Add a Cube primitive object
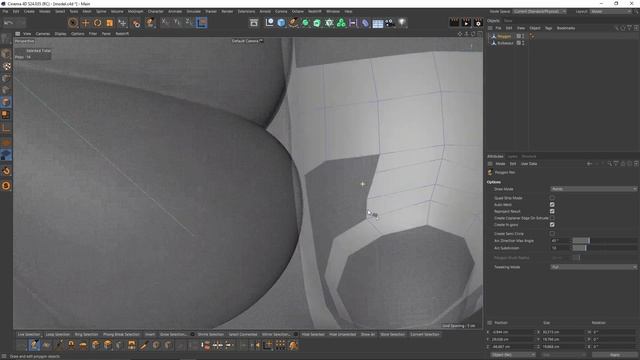The height and width of the screenshot is (360, 640). coord(281,23)
